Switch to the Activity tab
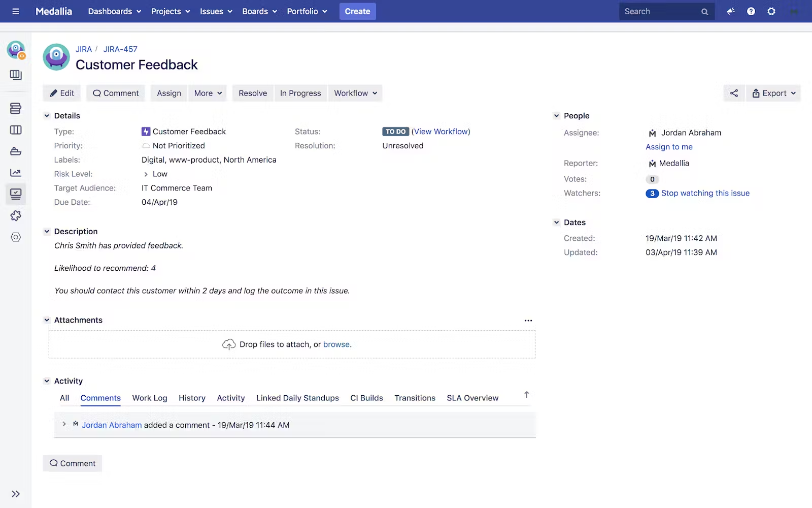This screenshot has width=812, height=508. pyautogui.click(x=231, y=398)
